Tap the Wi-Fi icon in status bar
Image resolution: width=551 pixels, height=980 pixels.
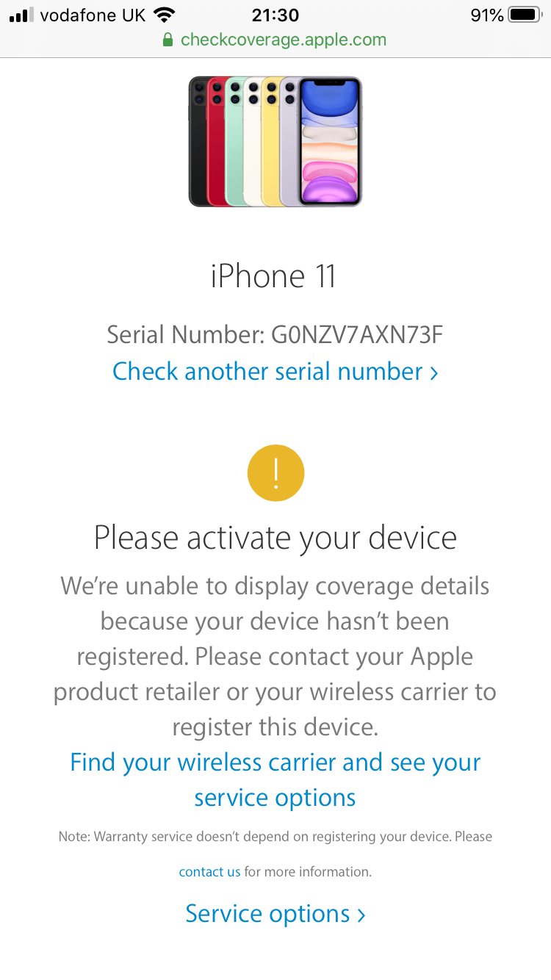pos(165,15)
